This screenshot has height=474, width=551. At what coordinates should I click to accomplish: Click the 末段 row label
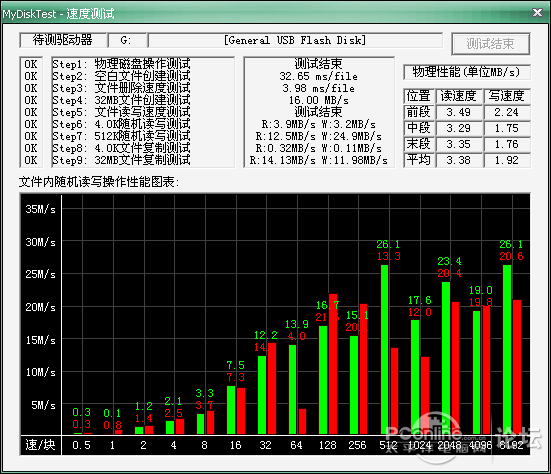[x=419, y=144]
